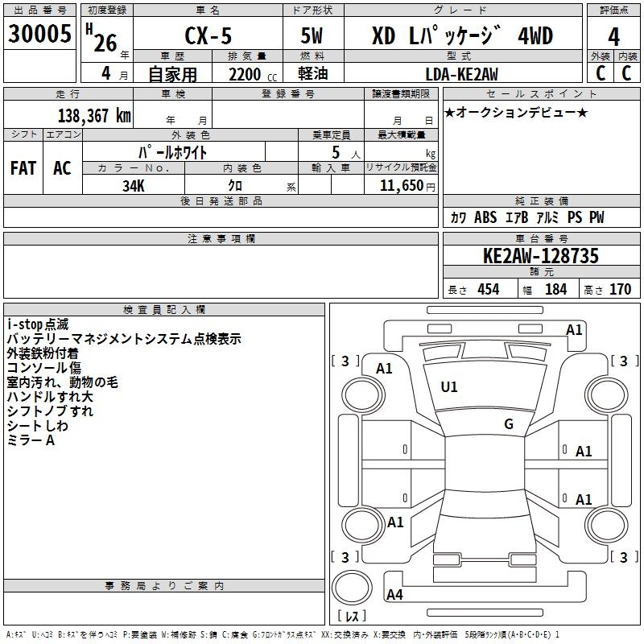This screenshot has height=644, width=644.
Task: Select inspector note i-stop点滅
Action: pyautogui.click(x=38, y=324)
